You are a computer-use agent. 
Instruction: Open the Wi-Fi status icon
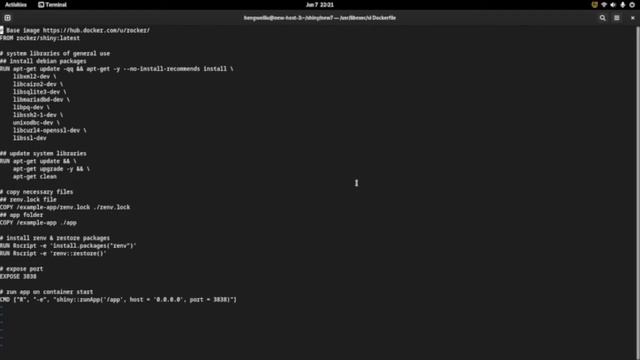[x=604, y=5]
